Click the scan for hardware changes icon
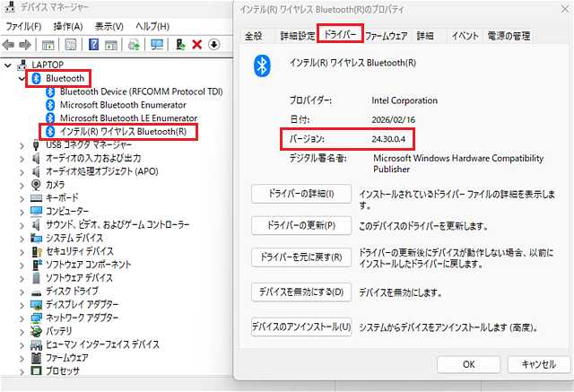 [x=157, y=45]
